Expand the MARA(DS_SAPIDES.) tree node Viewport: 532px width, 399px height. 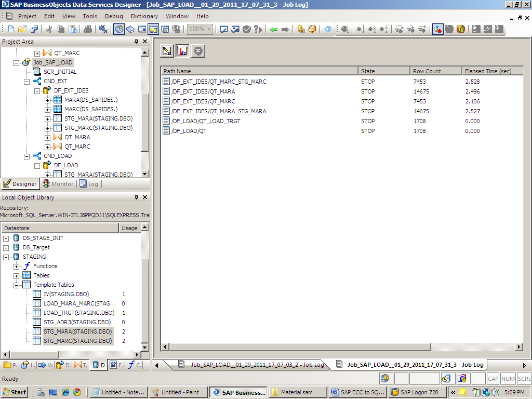tap(47, 100)
